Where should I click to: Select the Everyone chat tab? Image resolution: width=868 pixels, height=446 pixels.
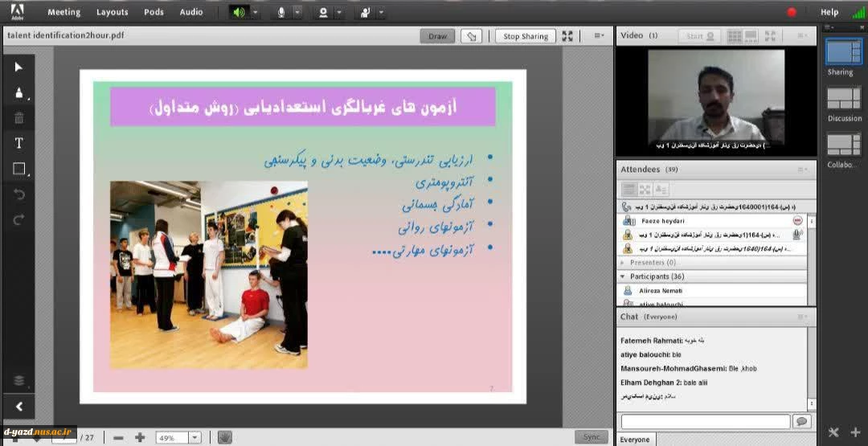(x=635, y=440)
